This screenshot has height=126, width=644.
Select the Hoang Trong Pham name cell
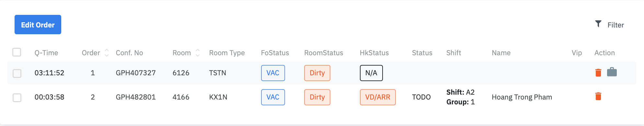522,97
